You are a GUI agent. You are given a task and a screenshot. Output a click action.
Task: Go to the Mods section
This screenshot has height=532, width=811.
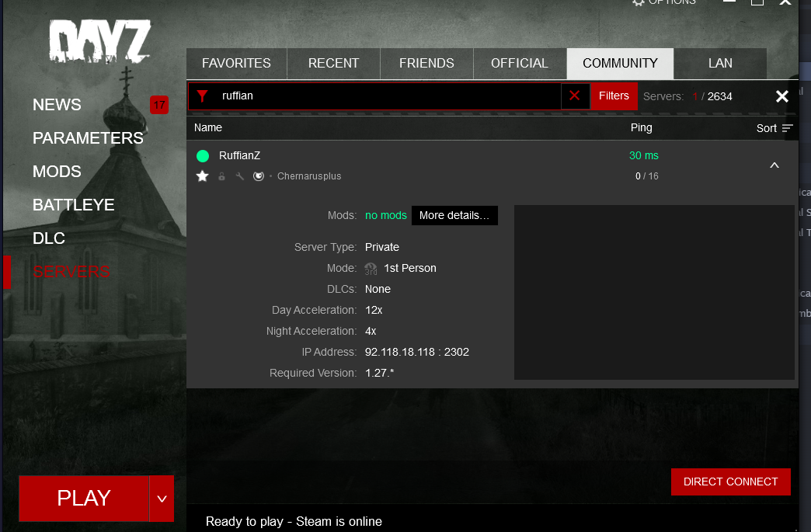(x=57, y=172)
